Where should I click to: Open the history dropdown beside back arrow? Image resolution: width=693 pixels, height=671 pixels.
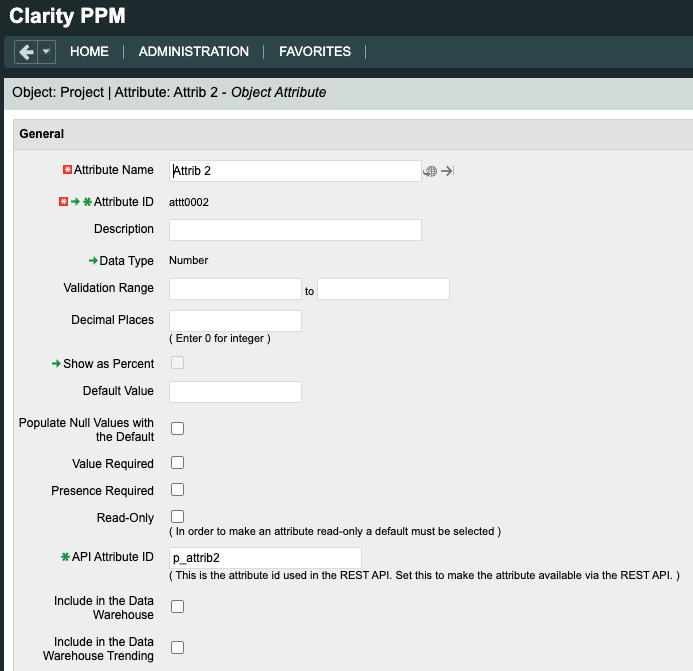(x=46, y=52)
